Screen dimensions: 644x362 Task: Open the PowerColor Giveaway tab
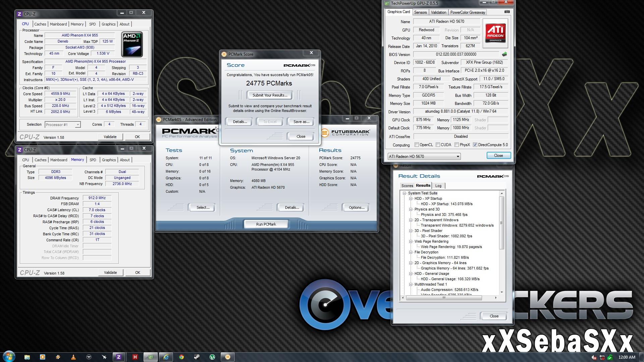[468, 12]
